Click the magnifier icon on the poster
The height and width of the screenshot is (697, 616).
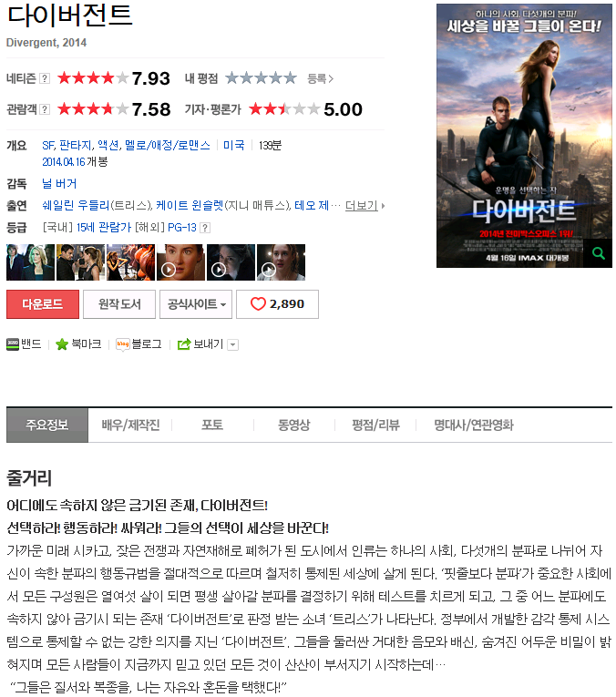(x=598, y=253)
